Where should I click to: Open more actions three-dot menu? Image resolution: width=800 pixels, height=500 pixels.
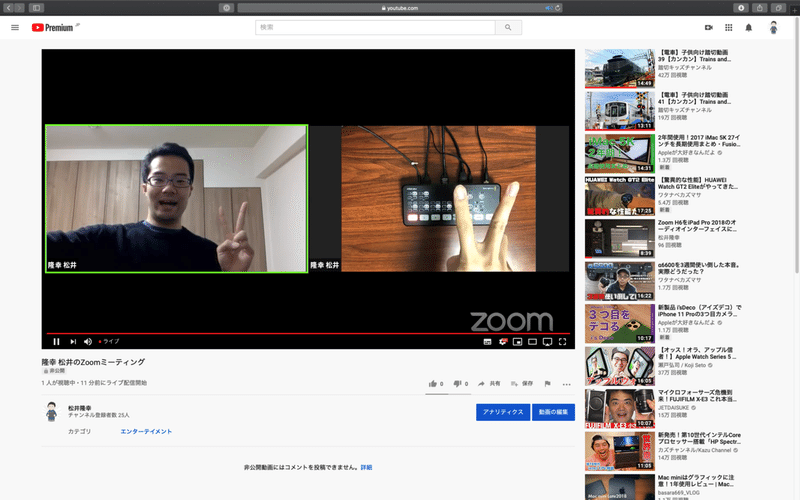click(x=566, y=384)
